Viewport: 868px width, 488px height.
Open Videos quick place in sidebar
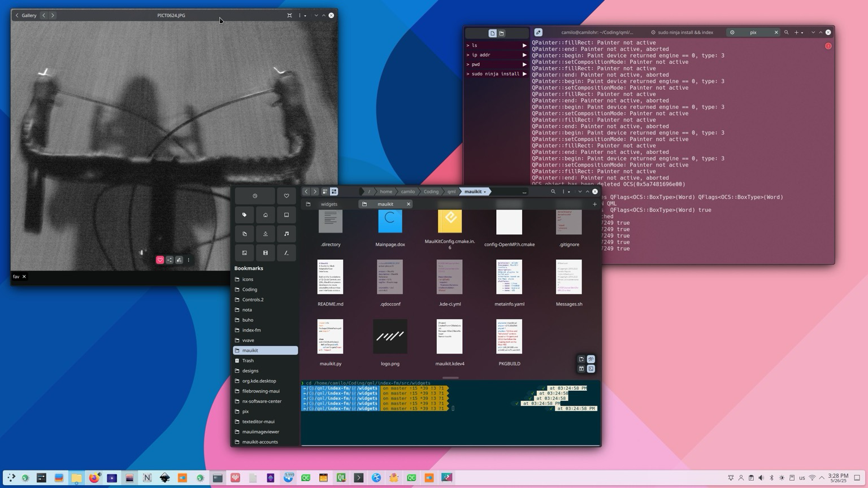click(x=266, y=253)
